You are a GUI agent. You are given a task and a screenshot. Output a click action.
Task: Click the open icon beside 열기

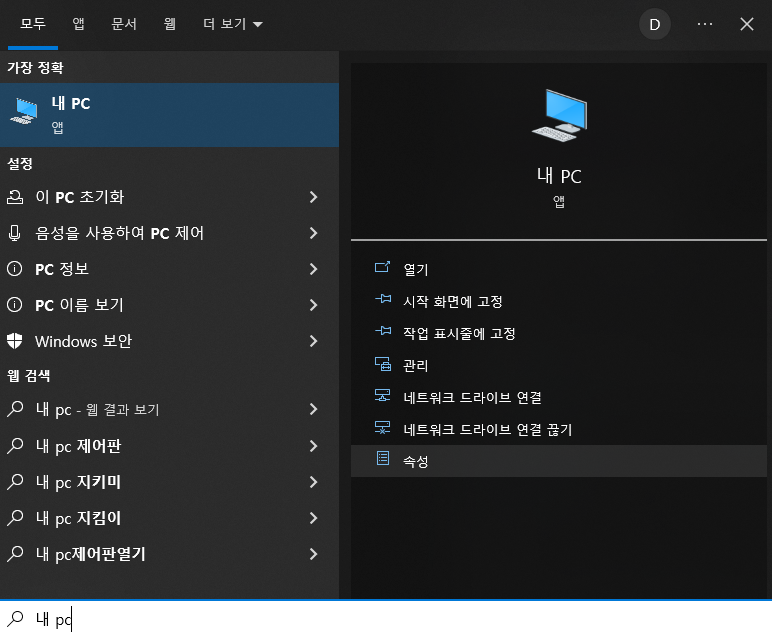pyautogui.click(x=383, y=267)
